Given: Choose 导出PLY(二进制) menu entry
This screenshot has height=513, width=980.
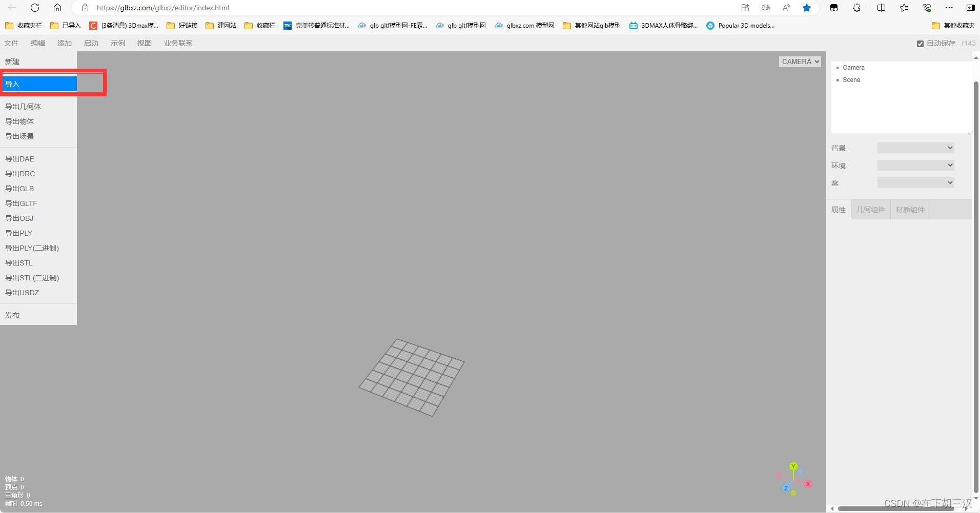Looking at the screenshot, I should 38,248.
